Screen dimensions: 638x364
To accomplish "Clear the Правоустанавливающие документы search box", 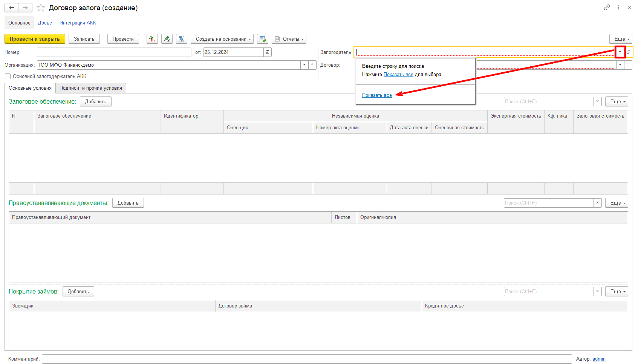I will click(598, 203).
